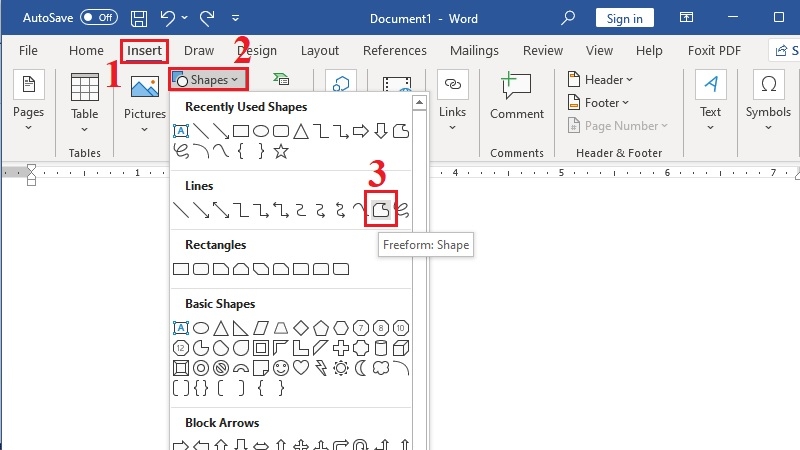Click the Undo arrow icon

coord(167,18)
